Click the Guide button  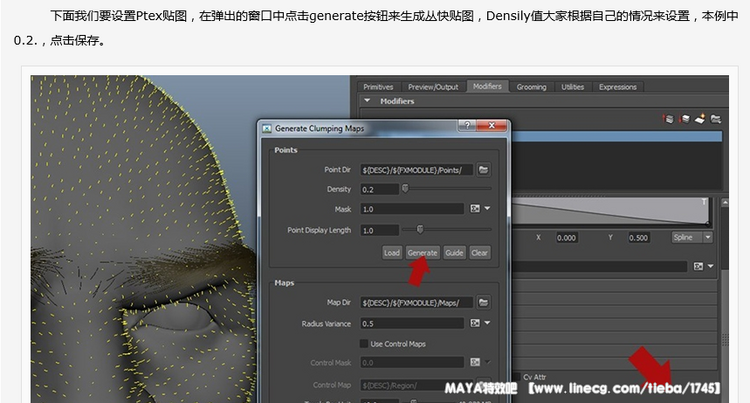[x=454, y=253]
